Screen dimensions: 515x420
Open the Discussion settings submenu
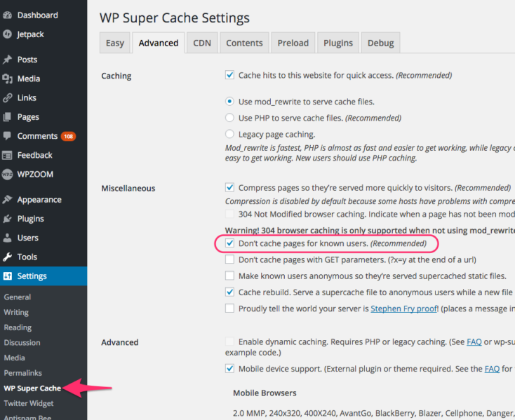22,343
